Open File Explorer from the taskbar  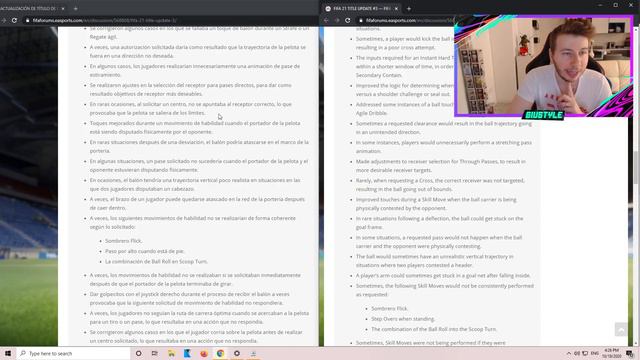point(171,353)
